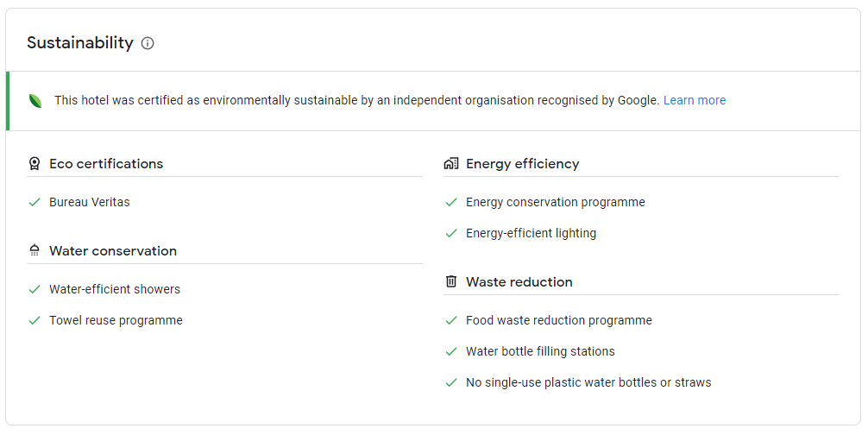Click the Sustainability info icon
Viewport: 868px width, 435px height.
coord(148,43)
